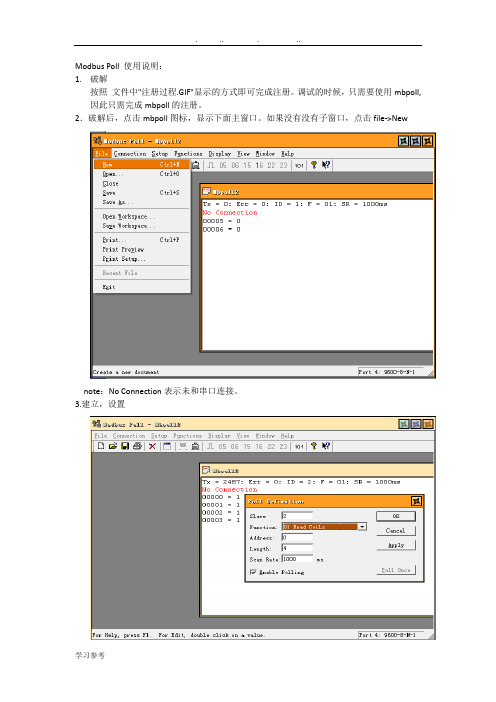Select the 00005 = 0 row in upper window
496x702 pixels.
tap(222, 221)
